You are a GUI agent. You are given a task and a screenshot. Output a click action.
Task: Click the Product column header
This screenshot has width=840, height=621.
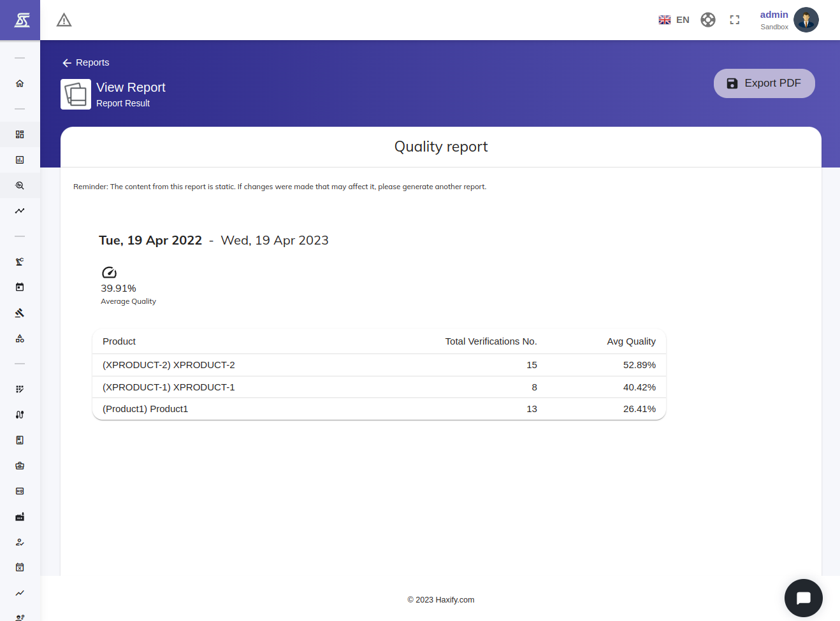(119, 341)
